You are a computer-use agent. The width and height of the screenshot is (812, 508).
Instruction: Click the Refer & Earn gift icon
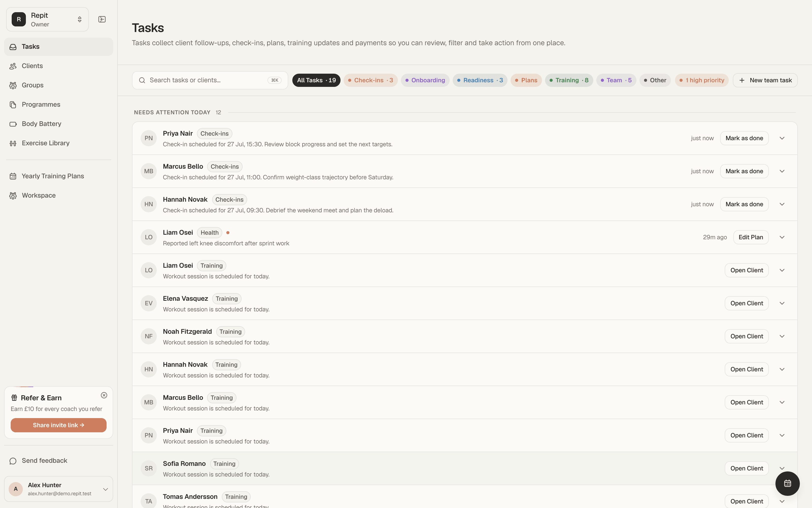point(14,398)
